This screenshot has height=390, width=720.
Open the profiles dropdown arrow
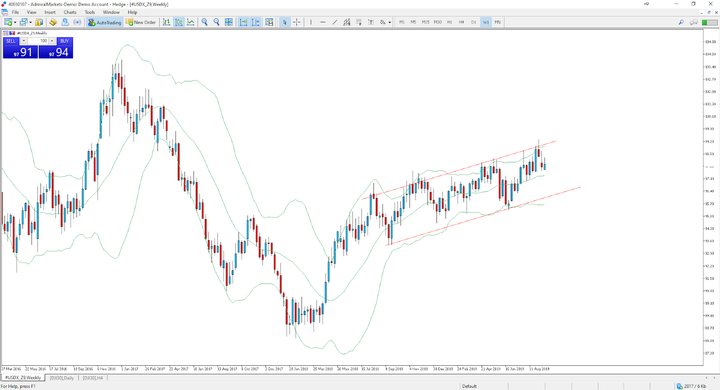pyautogui.click(x=30, y=22)
